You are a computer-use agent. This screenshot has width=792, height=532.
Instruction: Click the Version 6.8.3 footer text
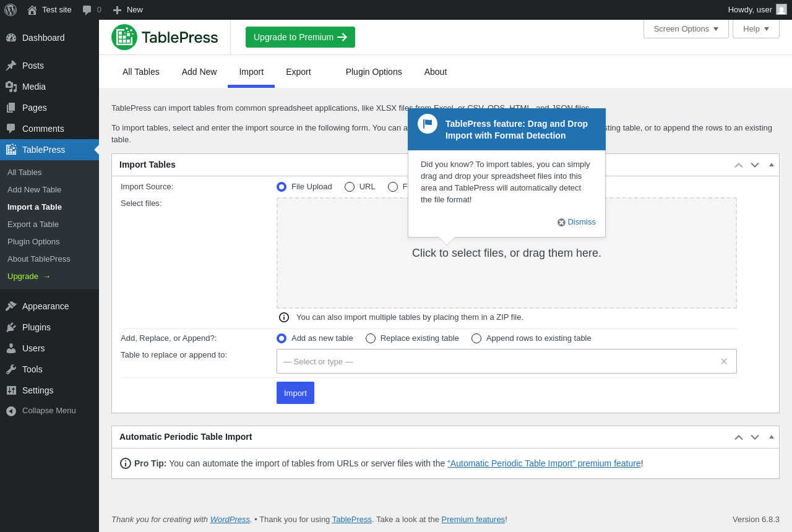click(756, 520)
